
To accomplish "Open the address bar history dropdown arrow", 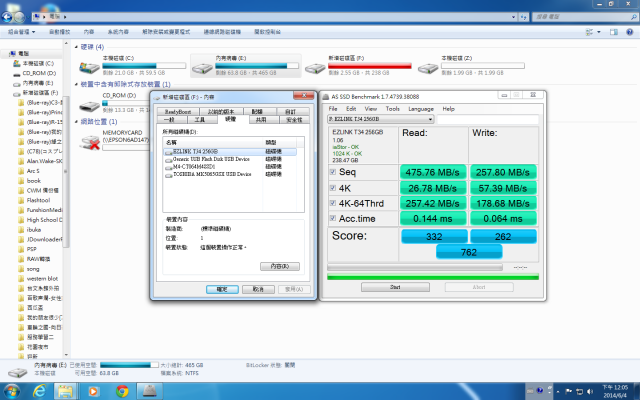I will tap(513, 17).
